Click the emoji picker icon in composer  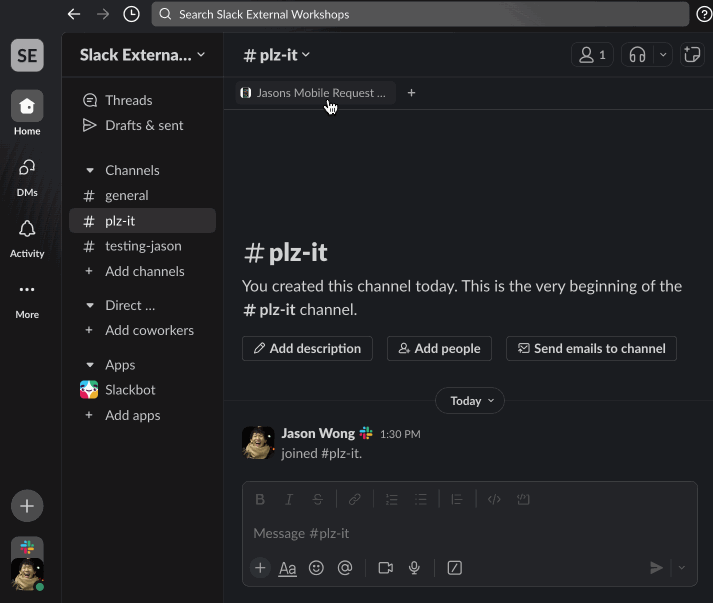tap(316, 568)
